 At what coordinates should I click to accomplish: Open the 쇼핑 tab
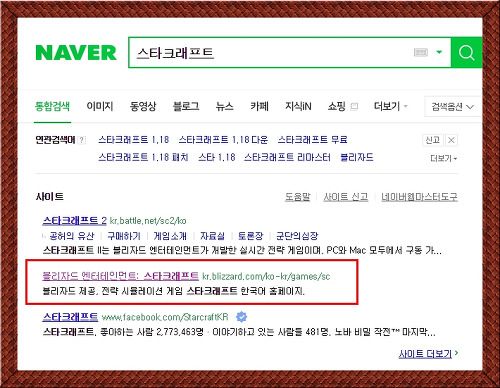tap(336, 106)
